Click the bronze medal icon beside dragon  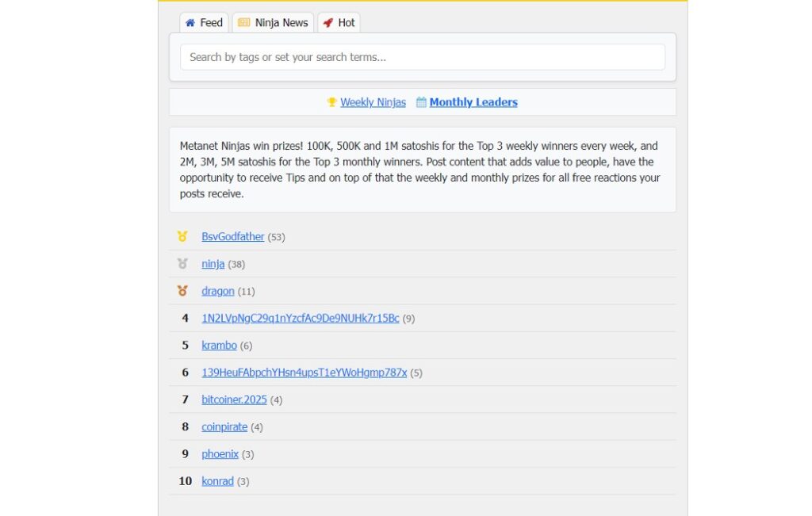pyautogui.click(x=182, y=291)
